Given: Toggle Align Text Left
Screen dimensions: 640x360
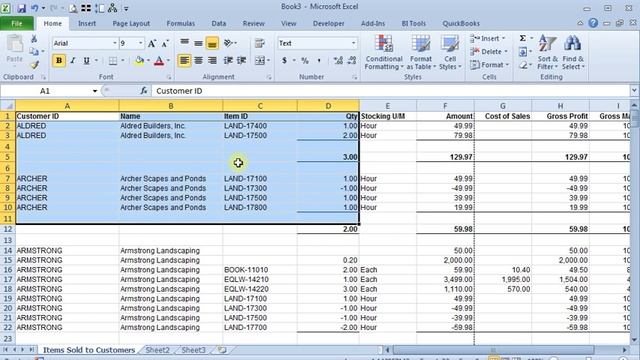Looking at the screenshot, I should point(184,60).
